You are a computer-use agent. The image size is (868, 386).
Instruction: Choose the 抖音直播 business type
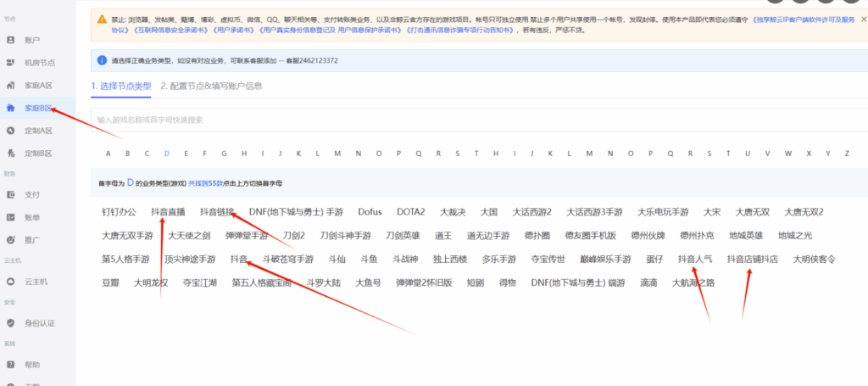[x=168, y=212]
